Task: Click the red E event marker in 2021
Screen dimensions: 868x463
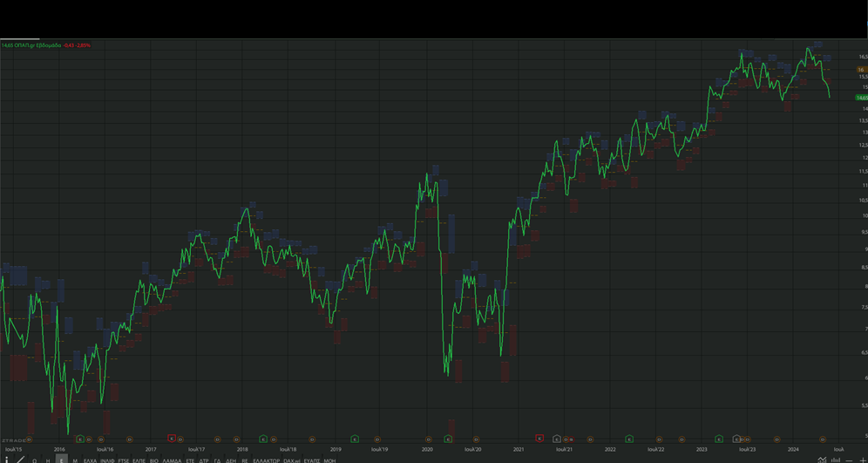Action: 539,438
